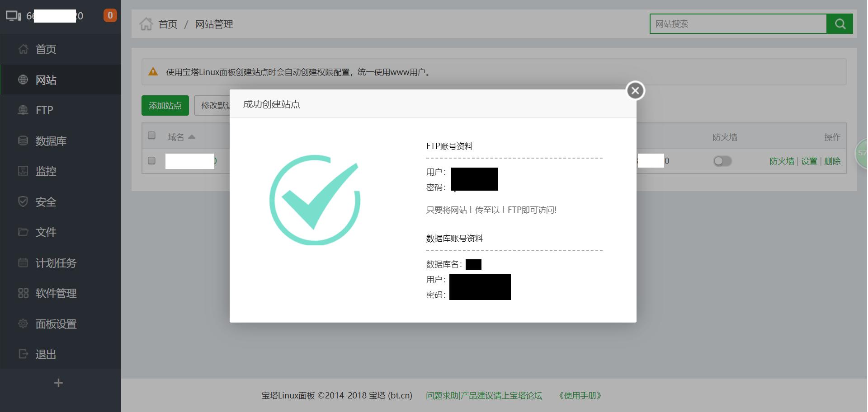
Task: Open the 网站 (Website) section from sidebar
Action: 45,80
